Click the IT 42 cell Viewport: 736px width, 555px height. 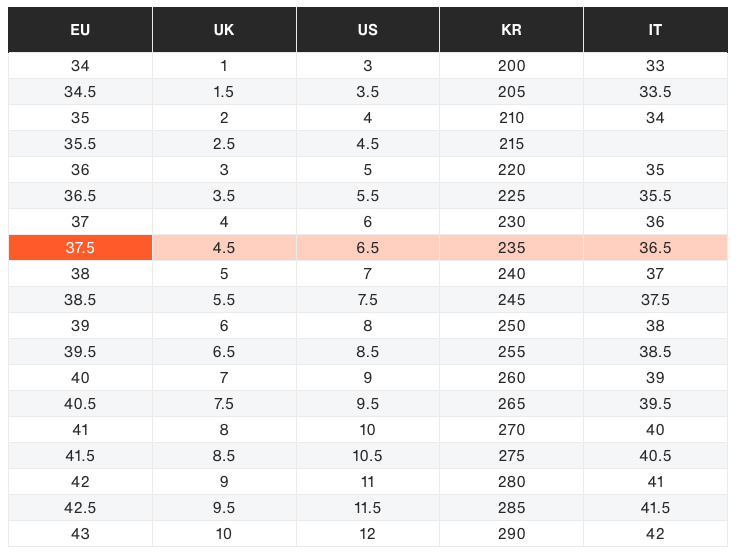(656, 533)
